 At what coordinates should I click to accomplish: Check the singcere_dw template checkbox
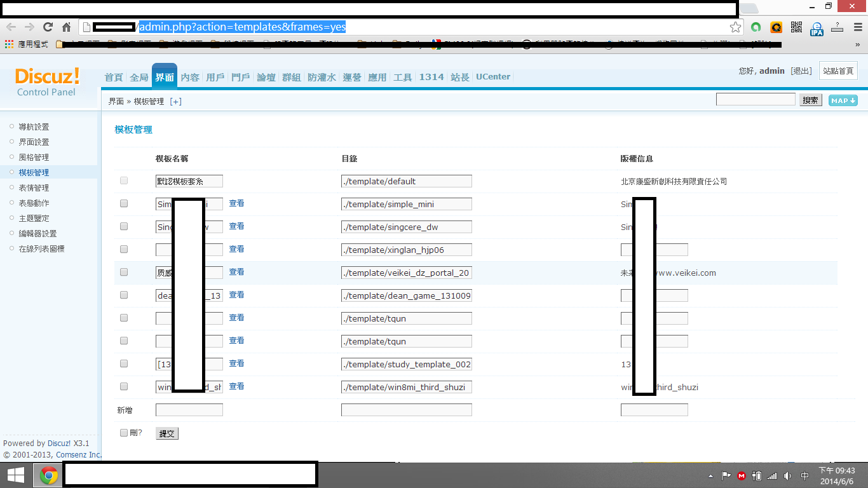(x=124, y=226)
